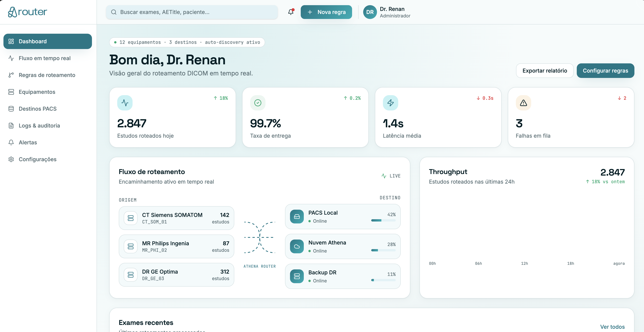Click the Configurações gear icon
The width and height of the screenshot is (644, 332).
click(11, 159)
